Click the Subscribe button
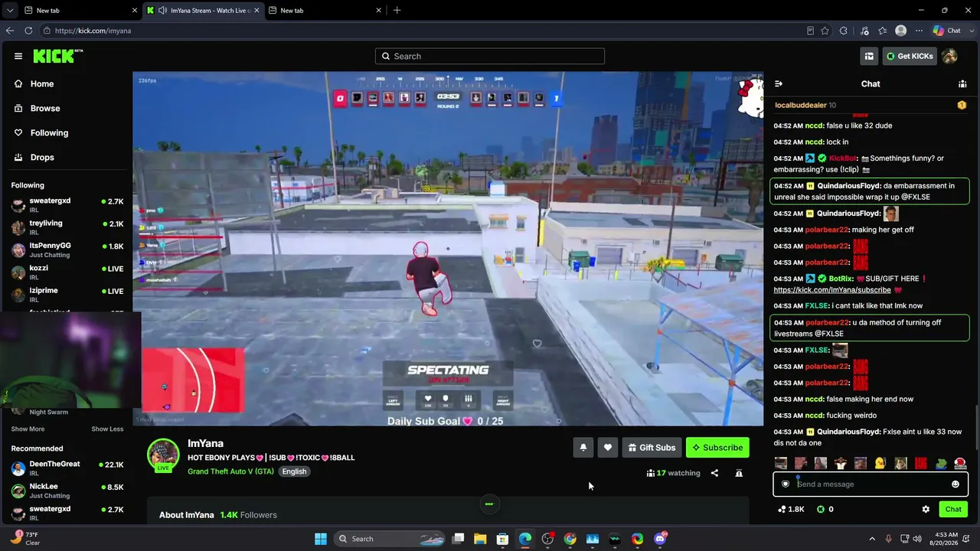Screen dimensions: 980x551 [x=717, y=448]
